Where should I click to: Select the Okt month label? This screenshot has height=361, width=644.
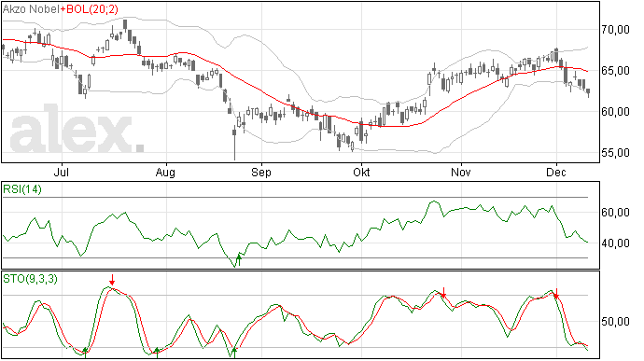tap(361, 172)
